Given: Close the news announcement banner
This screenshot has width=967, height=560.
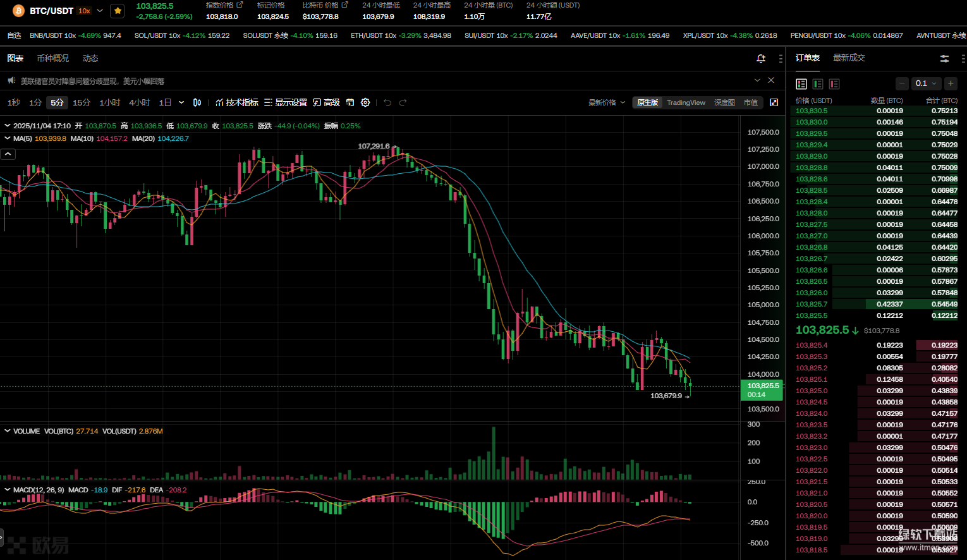Looking at the screenshot, I should [771, 80].
